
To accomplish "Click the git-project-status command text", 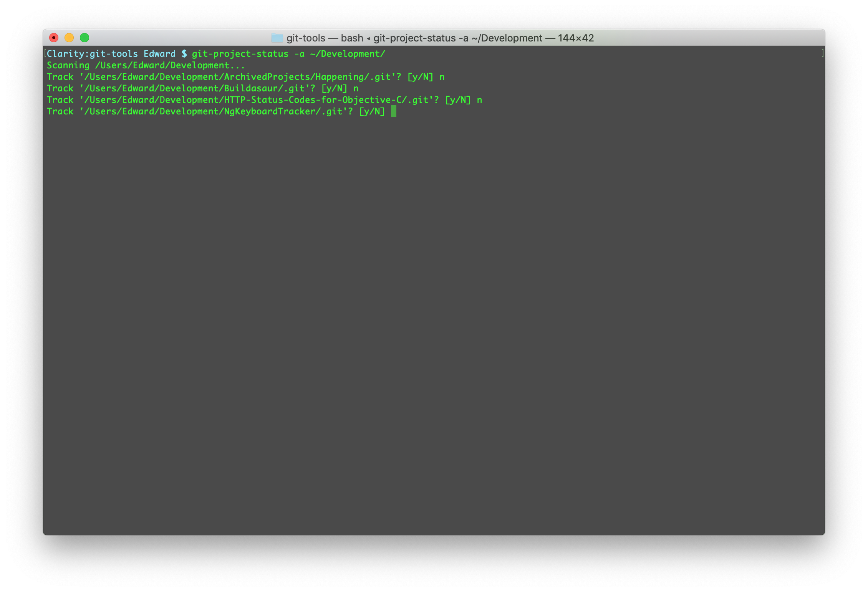I will (x=240, y=54).
